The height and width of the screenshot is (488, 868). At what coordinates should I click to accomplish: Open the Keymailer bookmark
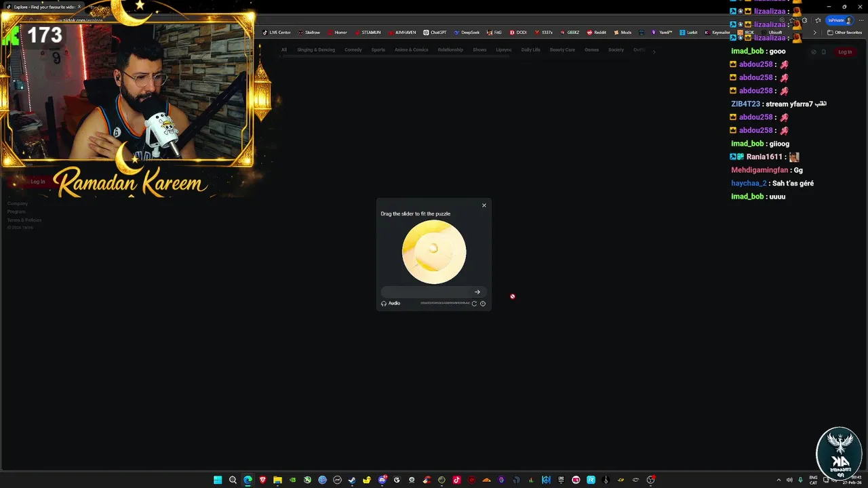pos(717,33)
